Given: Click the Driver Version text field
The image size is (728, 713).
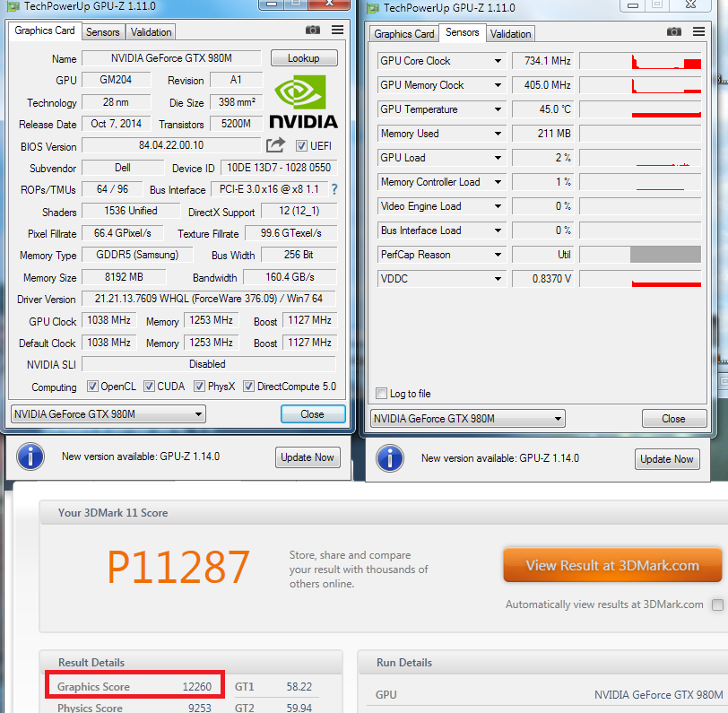Looking at the screenshot, I should (x=208, y=299).
